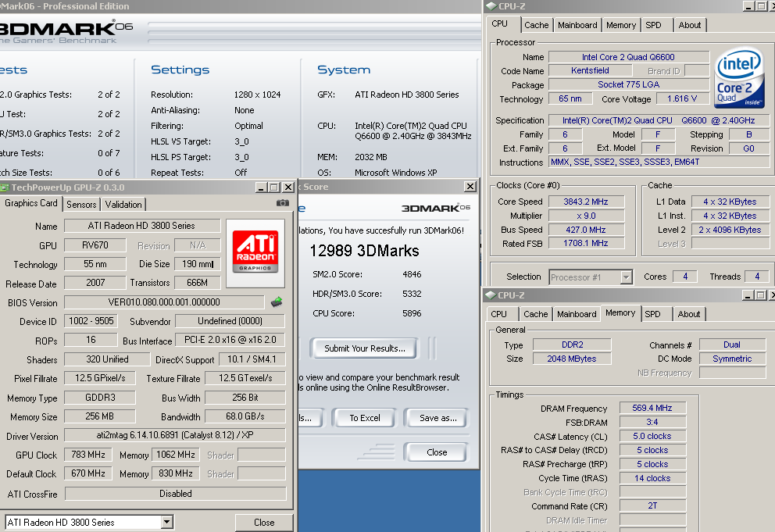Click the Close button in GPU-Z
The width and height of the screenshot is (775, 532).
click(264, 522)
